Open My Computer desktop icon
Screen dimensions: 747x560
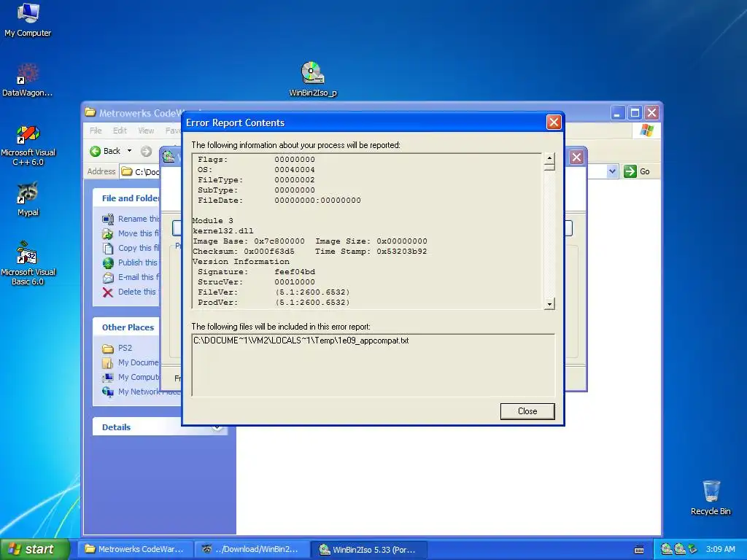click(28, 19)
